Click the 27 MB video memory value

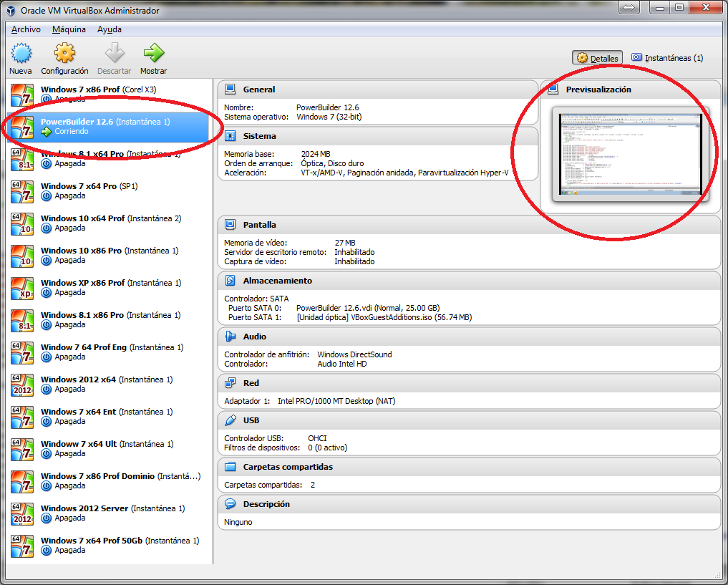click(x=345, y=243)
